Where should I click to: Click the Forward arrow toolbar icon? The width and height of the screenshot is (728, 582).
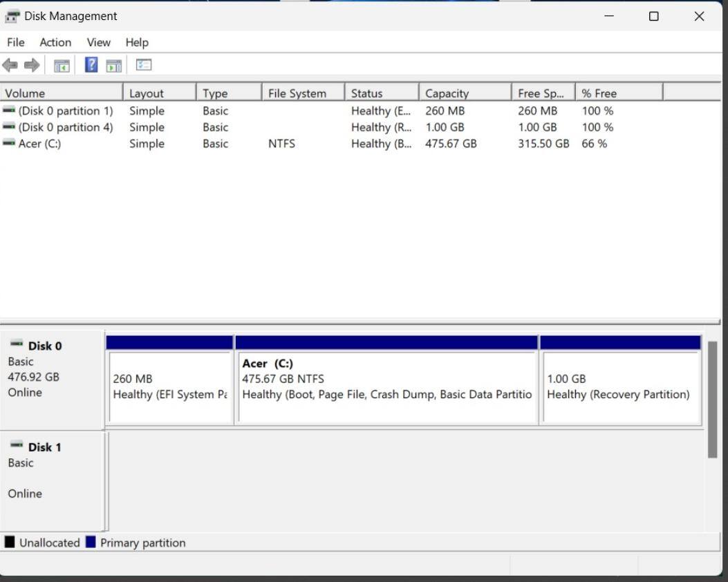[x=32, y=65]
